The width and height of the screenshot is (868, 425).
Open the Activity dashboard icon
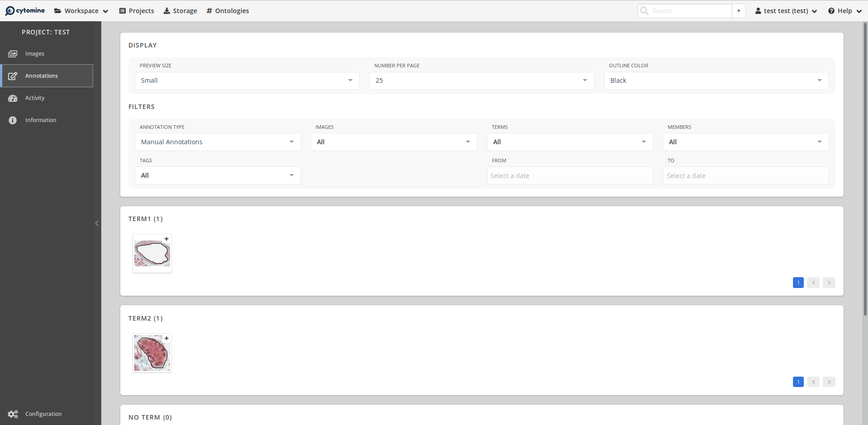click(x=13, y=98)
